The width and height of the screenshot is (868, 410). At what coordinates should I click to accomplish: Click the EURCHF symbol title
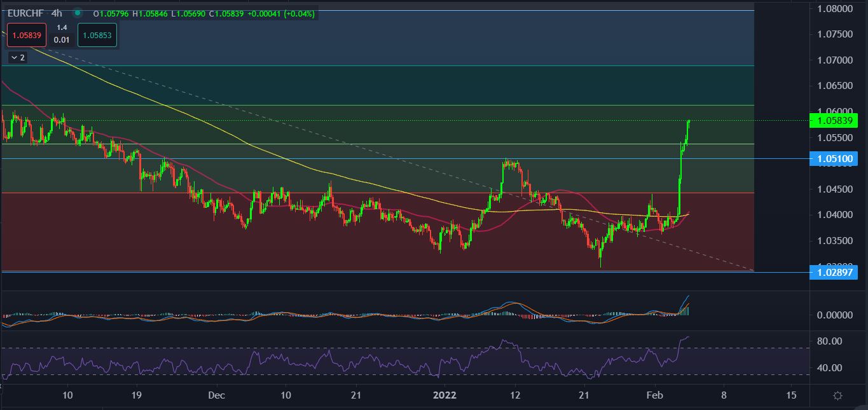[25, 13]
